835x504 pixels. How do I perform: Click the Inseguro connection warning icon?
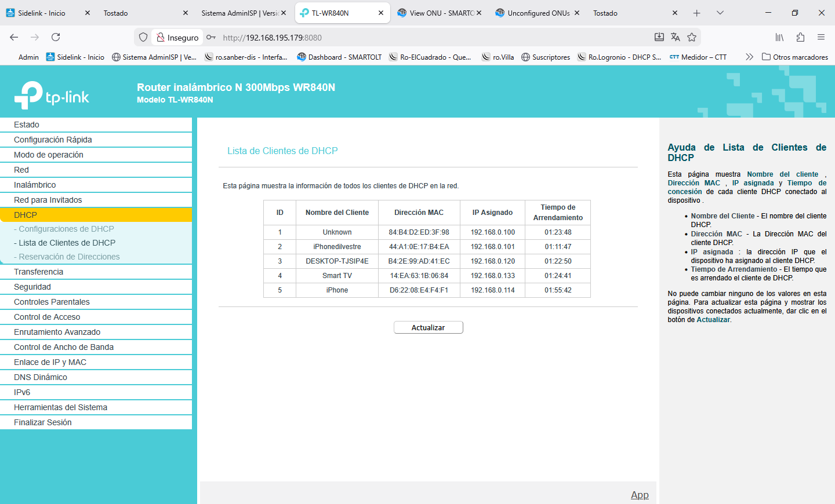[x=161, y=37]
